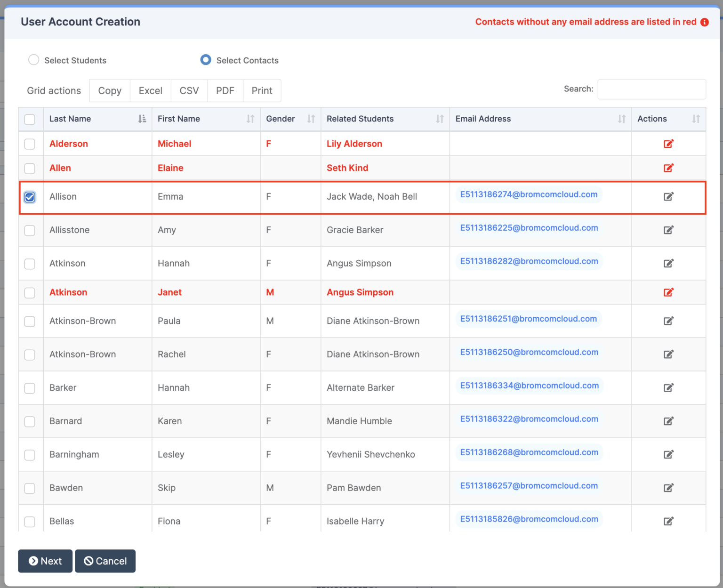This screenshot has height=588, width=723.
Task: Select the Select Students radio button
Action: click(x=33, y=60)
